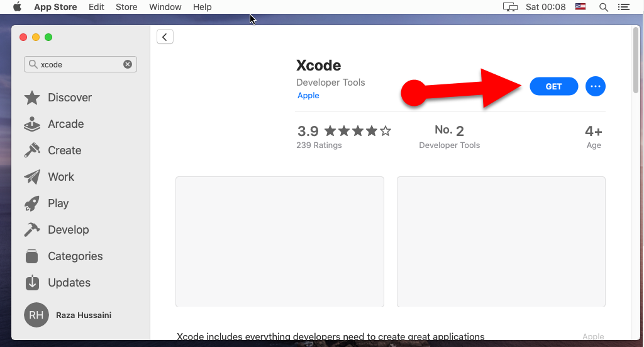Click the Play rocket icon
This screenshot has height=347, width=644.
pos(32,203)
